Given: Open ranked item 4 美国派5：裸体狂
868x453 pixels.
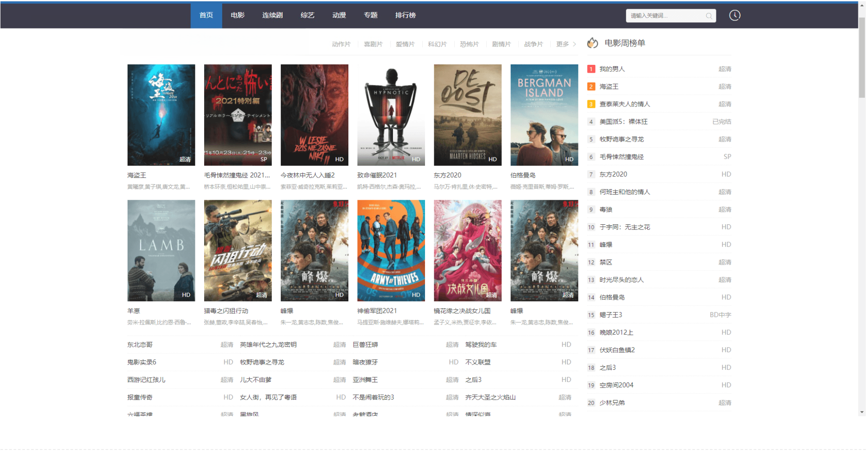Looking at the screenshot, I should [x=623, y=122].
